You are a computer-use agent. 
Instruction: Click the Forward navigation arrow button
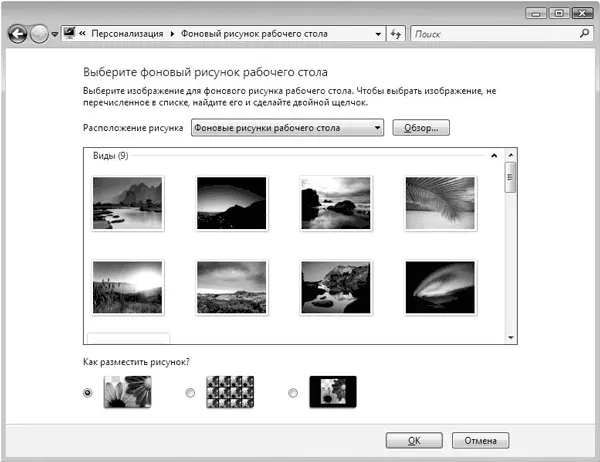click(x=39, y=34)
